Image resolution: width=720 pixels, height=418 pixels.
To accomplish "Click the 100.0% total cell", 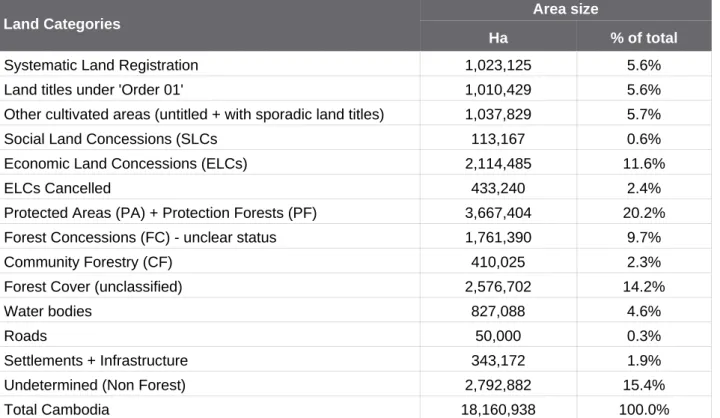I will click(644, 410).
